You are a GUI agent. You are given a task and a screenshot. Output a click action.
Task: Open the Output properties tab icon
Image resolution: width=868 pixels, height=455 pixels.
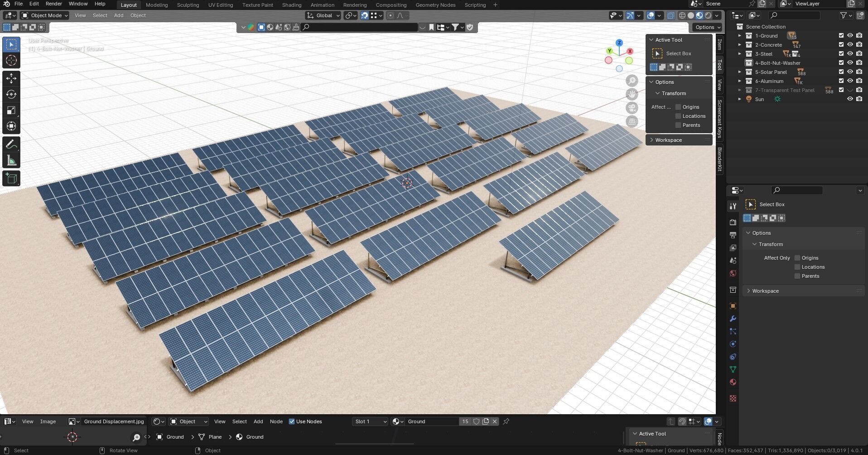(x=733, y=235)
